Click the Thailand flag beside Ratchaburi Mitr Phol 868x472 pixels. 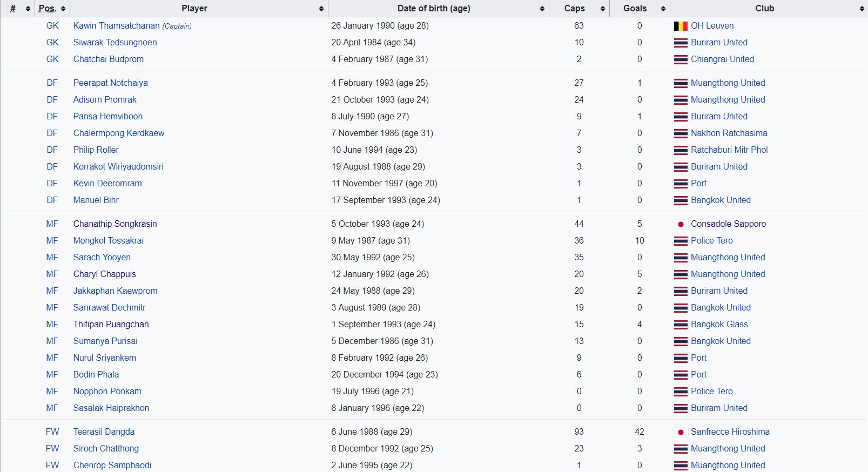(681, 150)
